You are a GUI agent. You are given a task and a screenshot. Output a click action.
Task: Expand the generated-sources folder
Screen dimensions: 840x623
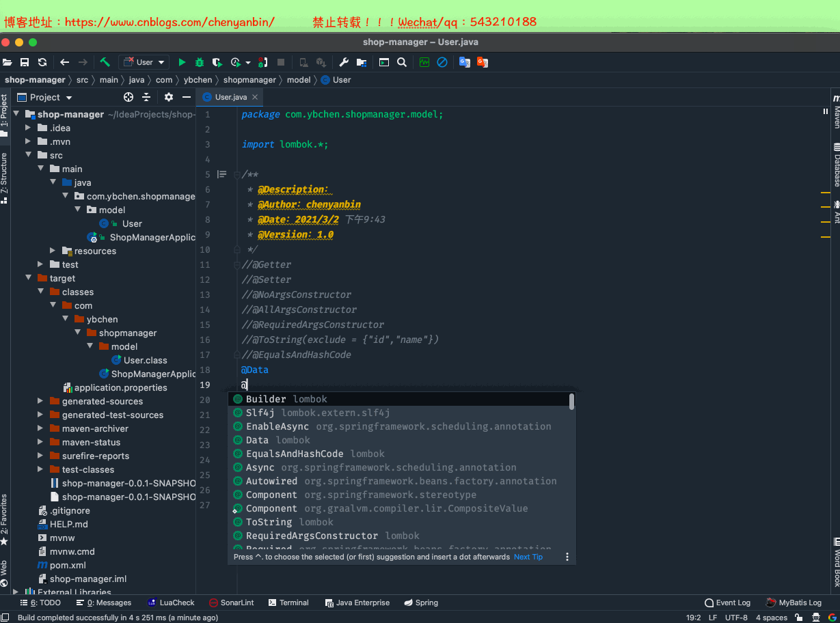pos(40,401)
